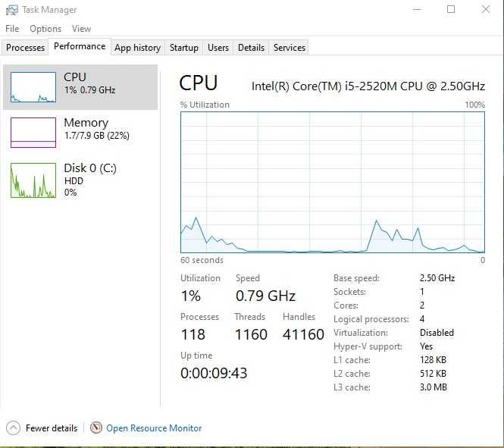Switch to the Processes tab
Screen dimensions: 504x448
coord(26,48)
